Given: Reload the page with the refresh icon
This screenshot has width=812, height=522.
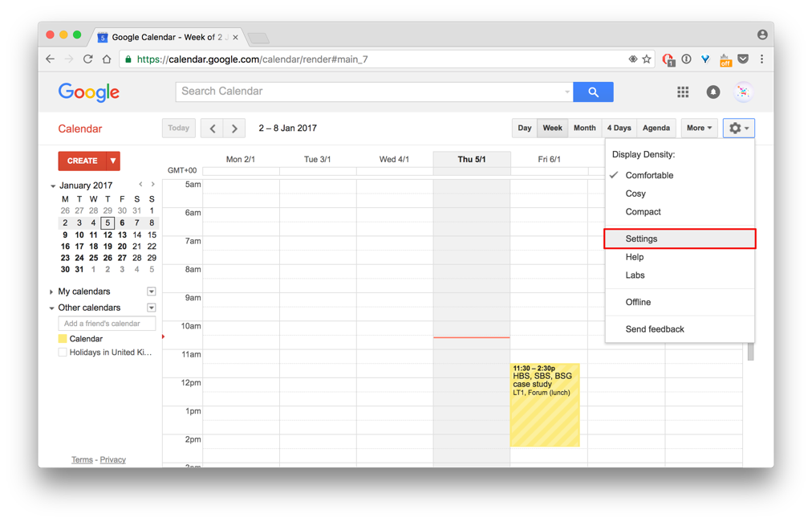Looking at the screenshot, I should (88, 59).
